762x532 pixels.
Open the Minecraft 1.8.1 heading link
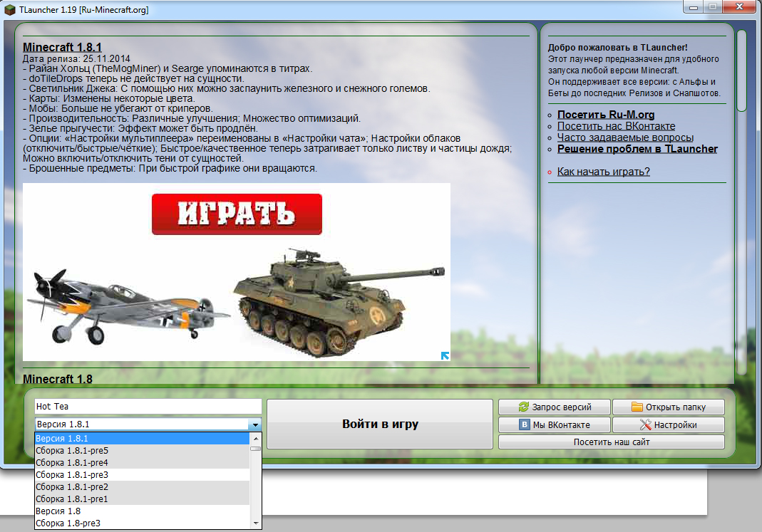(x=62, y=47)
